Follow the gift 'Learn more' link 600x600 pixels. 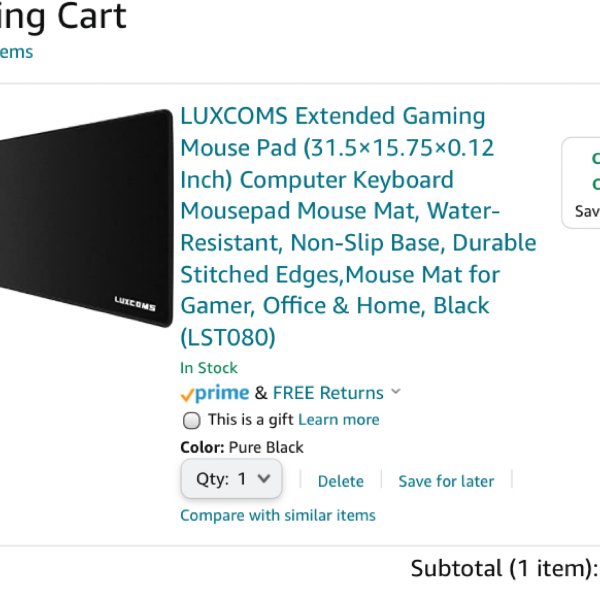(339, 420)
